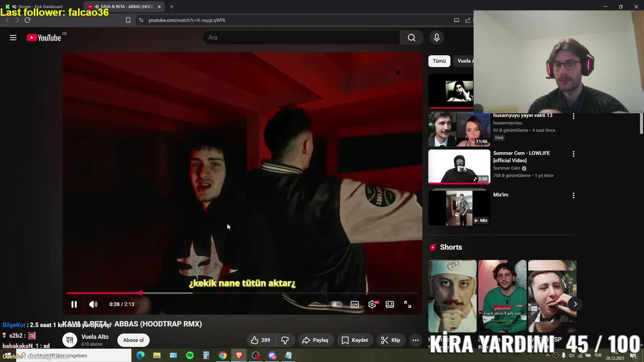Open more actions three-dot menu
644x362 pixels.
[416, 340]
